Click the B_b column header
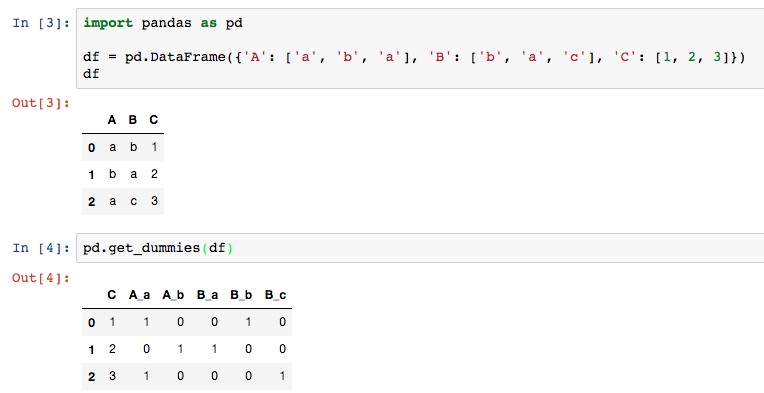This screenshot has height=393, width=764. [242, 295]
